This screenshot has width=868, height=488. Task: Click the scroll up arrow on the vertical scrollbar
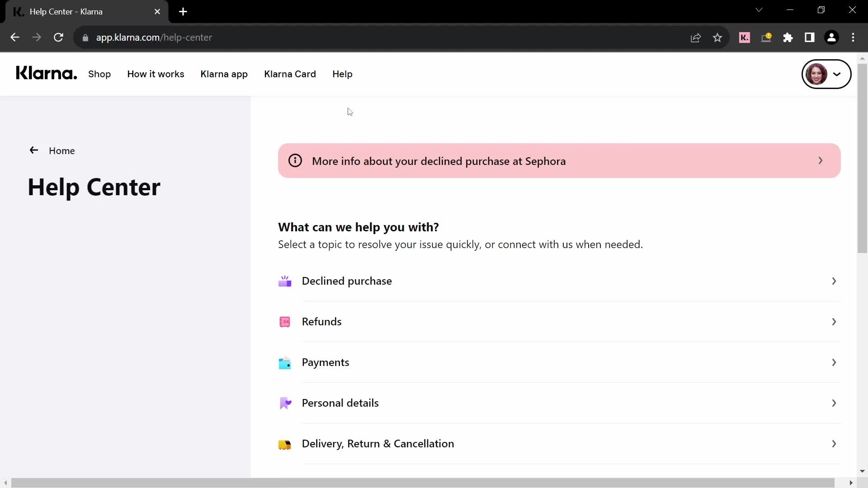click(x=862, y=58)
